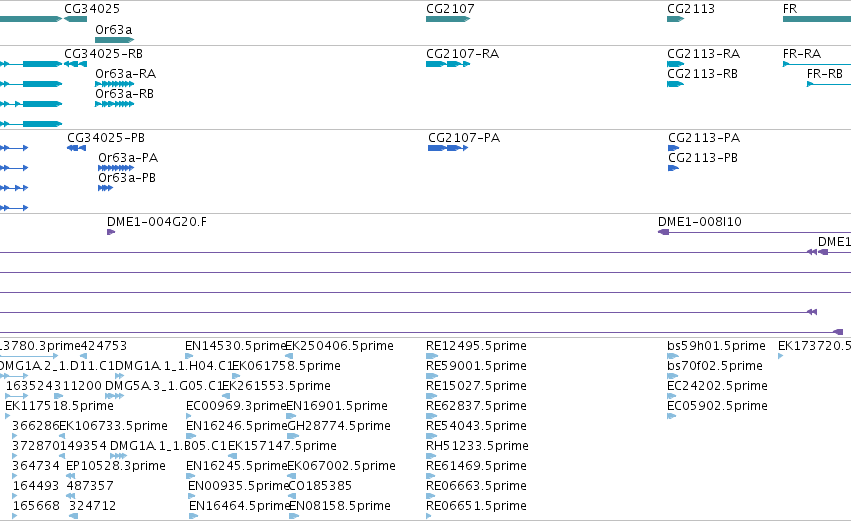Select the 165668 feature label
The height and width of the screenshot is (521, 851).
coord(36,506)
